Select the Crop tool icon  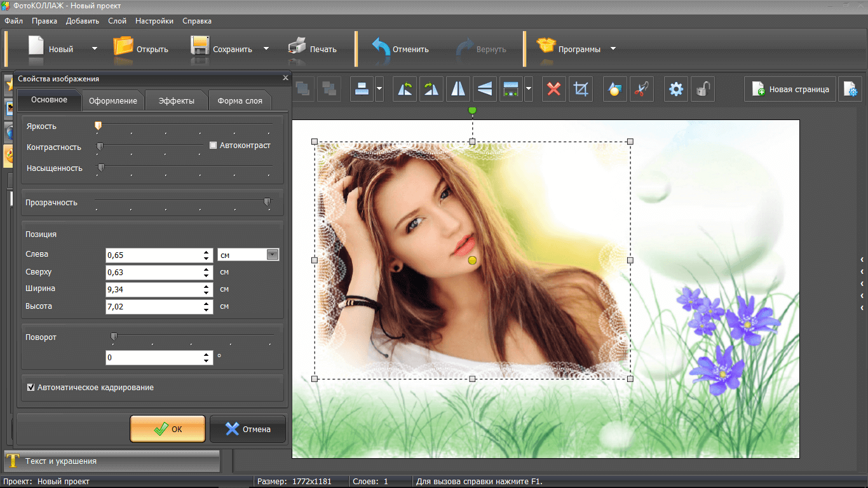tap(580, 90)
